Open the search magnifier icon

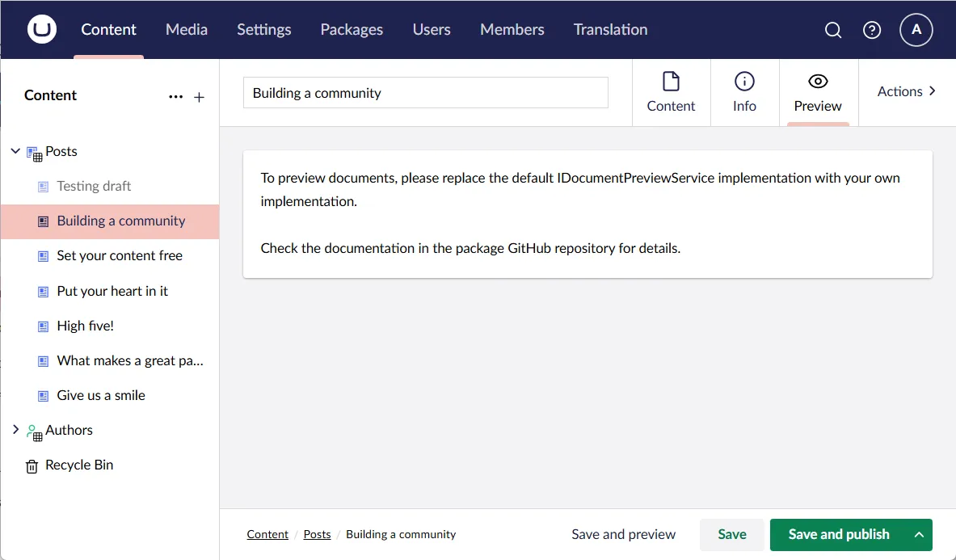(832, 30)
